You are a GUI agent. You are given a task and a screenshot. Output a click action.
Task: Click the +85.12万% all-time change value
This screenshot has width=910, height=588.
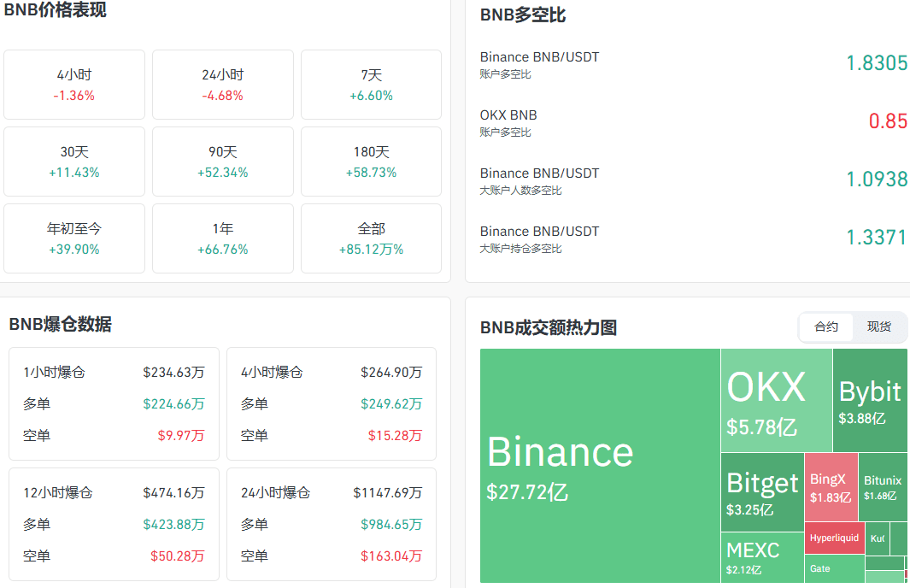[372, 250]
